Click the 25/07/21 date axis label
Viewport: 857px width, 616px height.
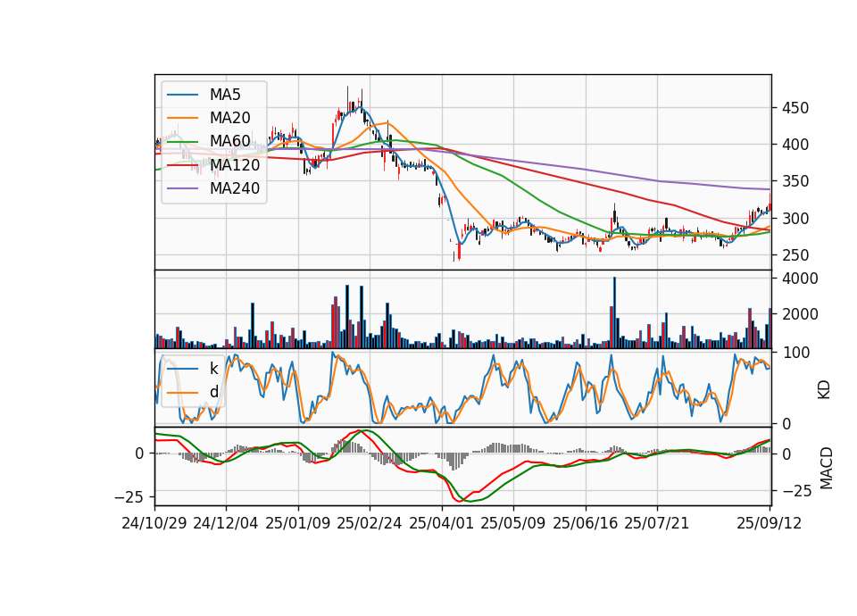click(657, 523)
